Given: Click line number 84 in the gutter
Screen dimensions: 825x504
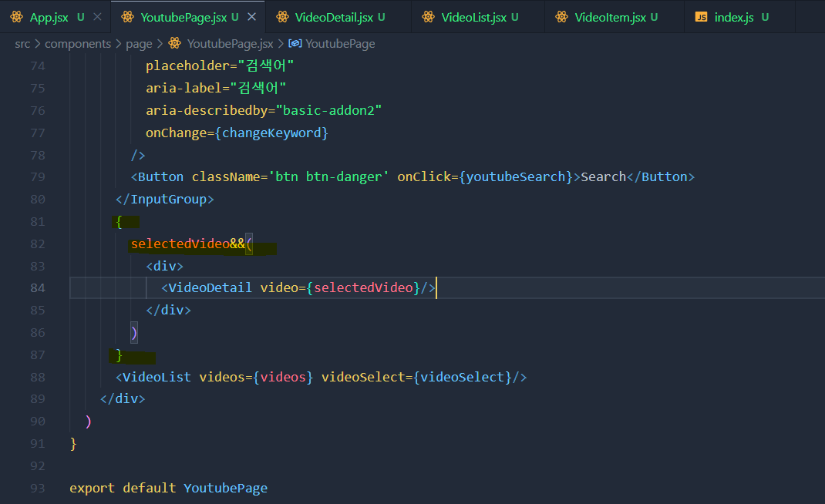Looking at the screenshot, I should 38,287.
